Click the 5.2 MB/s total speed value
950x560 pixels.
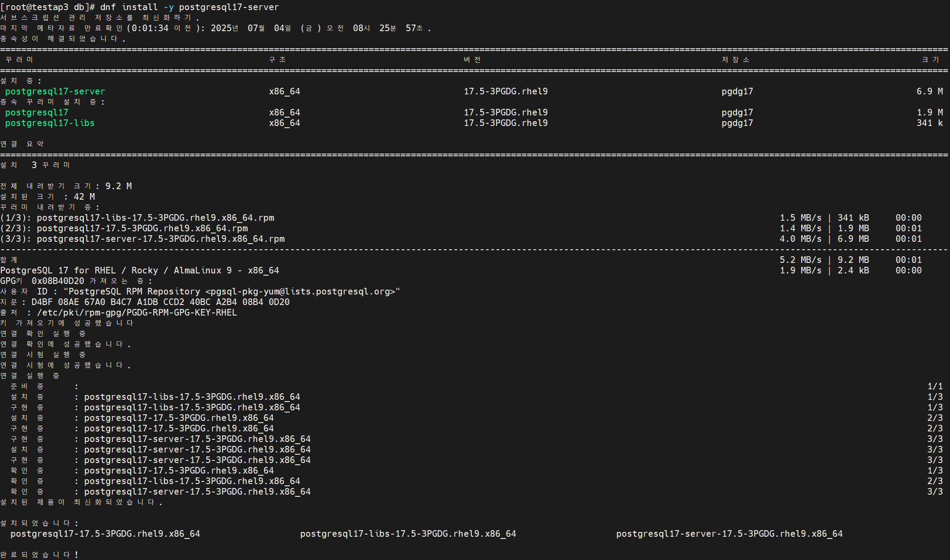coord(800,260)
